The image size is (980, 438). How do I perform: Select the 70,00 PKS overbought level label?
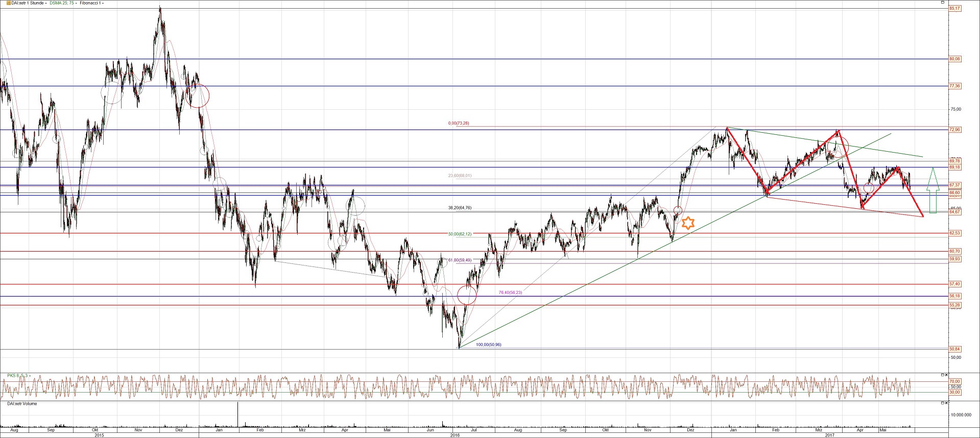(x=954, y=381)
